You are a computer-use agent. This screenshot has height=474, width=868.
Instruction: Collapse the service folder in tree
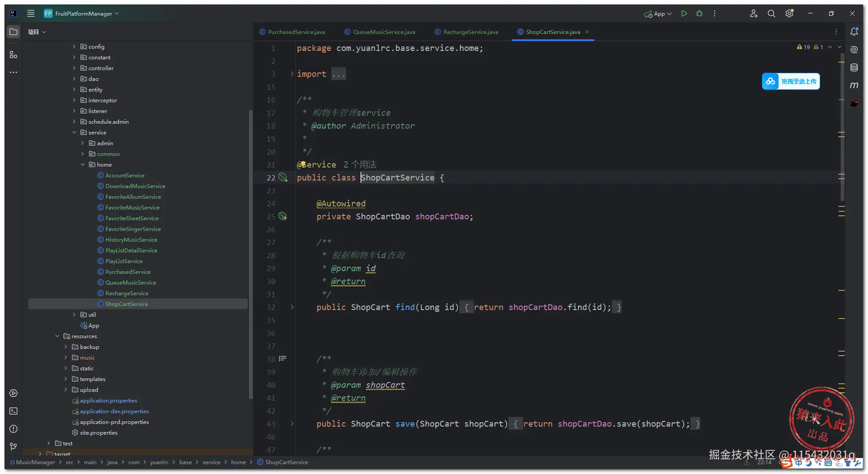74,133
